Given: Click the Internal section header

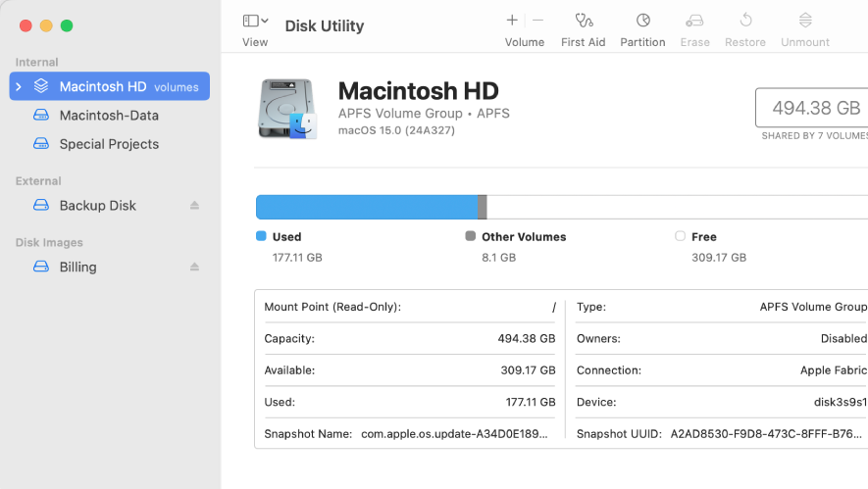Looking at the screenshot, I should coord(36,62).
